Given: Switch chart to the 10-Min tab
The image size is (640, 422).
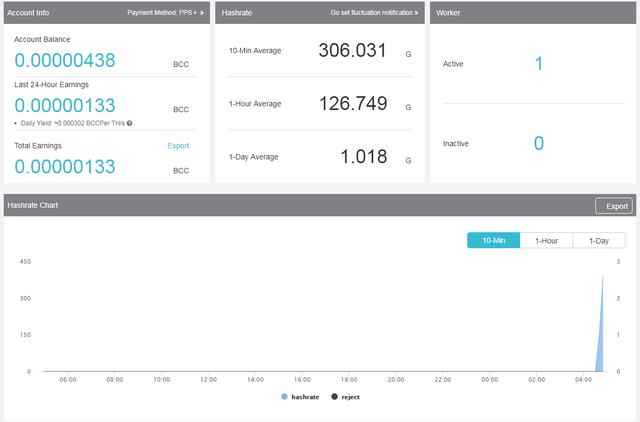Looking at the screenshot, I should click(493, 240).
